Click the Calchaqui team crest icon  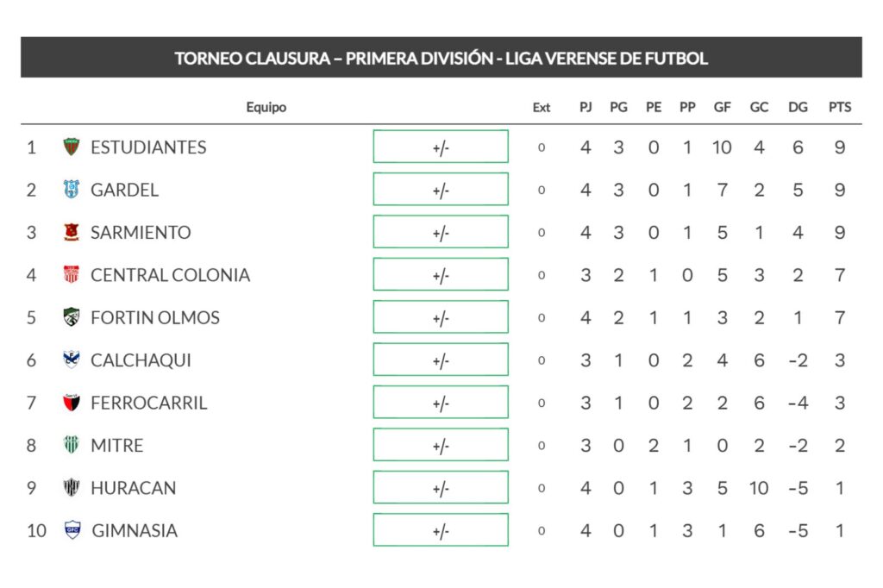(x=72, y=360)
